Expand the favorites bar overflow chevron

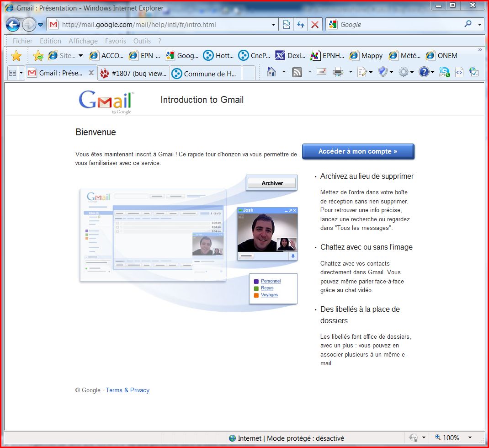[480, 50]
